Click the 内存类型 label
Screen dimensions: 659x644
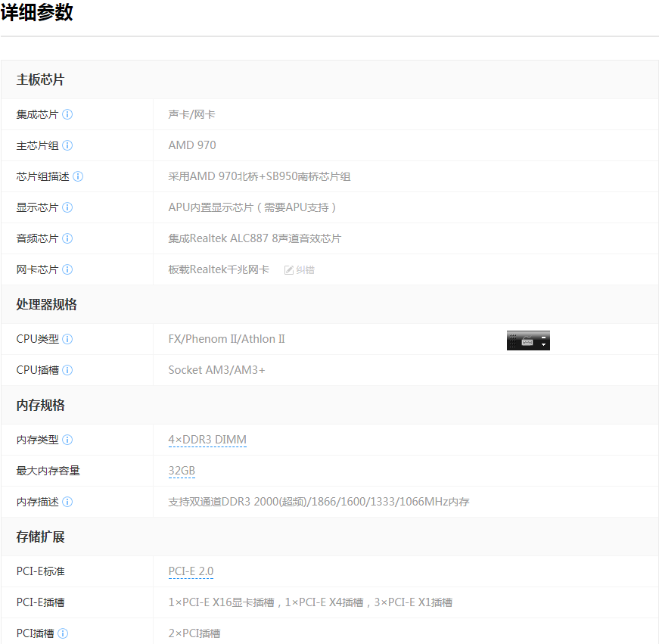point(37,440)
